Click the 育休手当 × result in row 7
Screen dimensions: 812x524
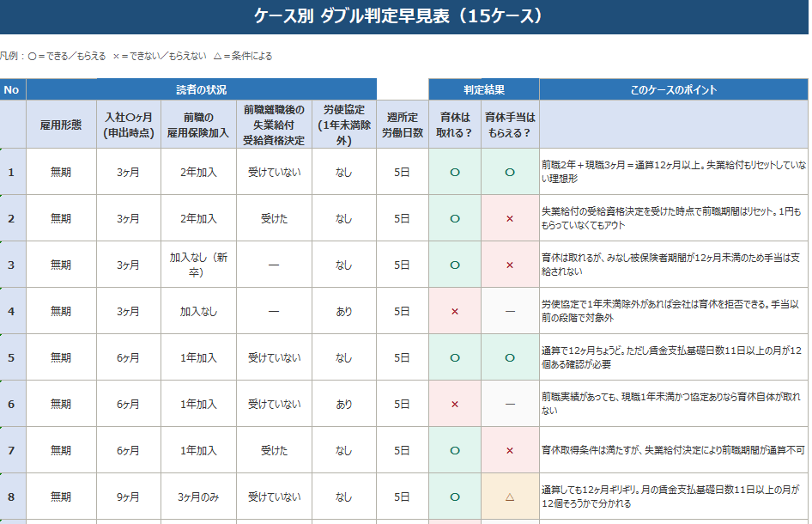[510, 450]
